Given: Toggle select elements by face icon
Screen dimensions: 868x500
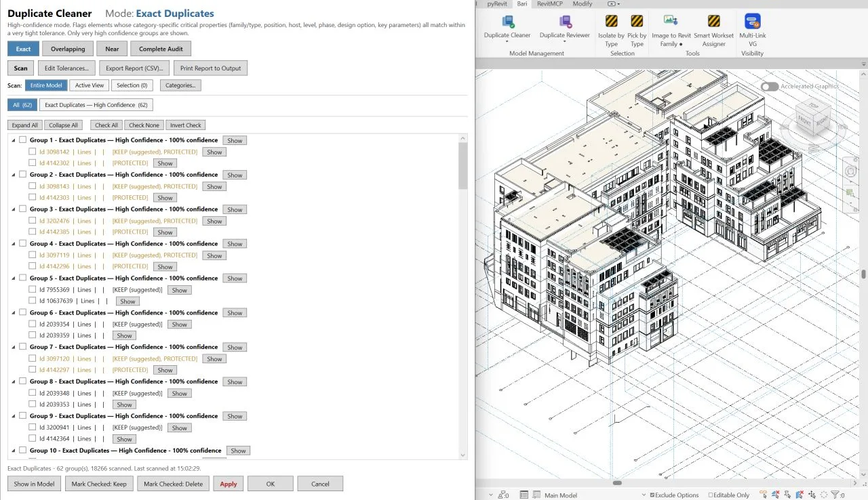Looking at the screenshot, I should pyautogui.click(x=800, y=495).
